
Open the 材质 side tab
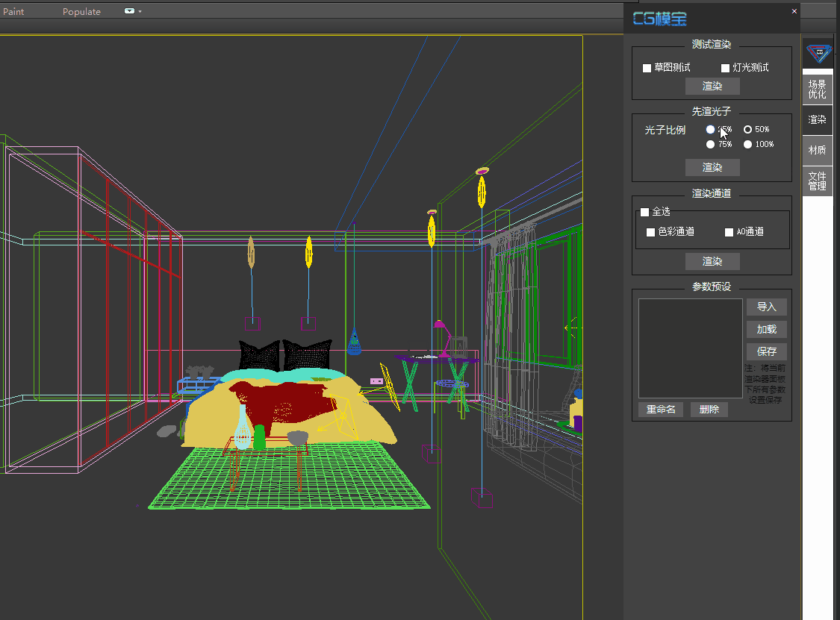pyautogui.click(x=818, y=150)
